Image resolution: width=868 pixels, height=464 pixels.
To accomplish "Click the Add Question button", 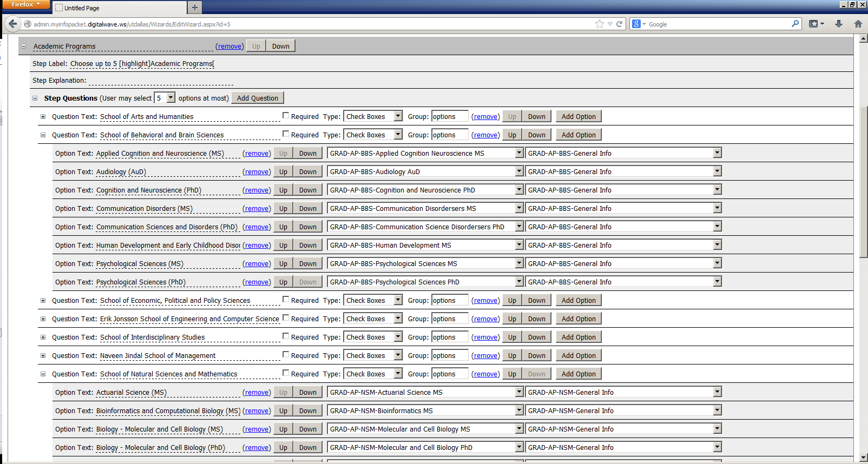I will [257, 98].
